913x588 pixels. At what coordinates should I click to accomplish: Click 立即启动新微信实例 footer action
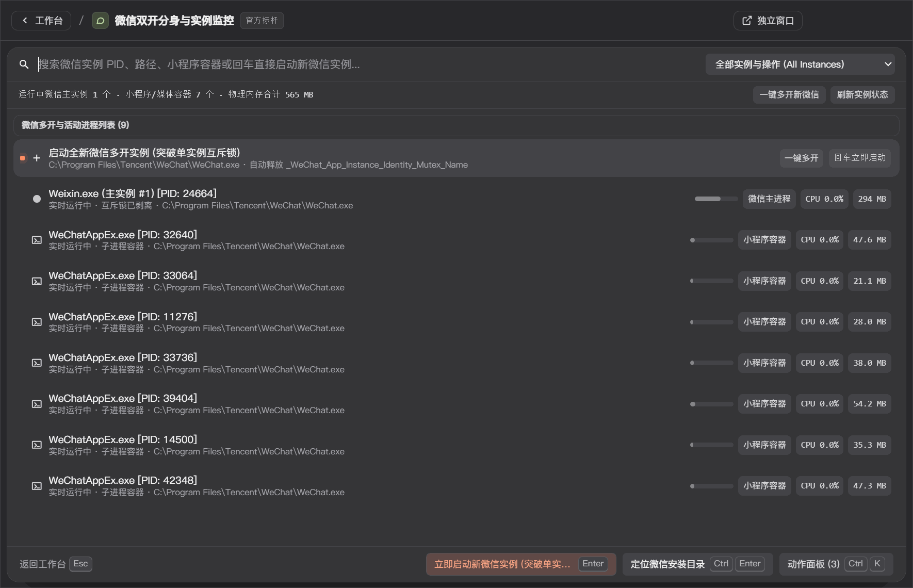[521, 564]
